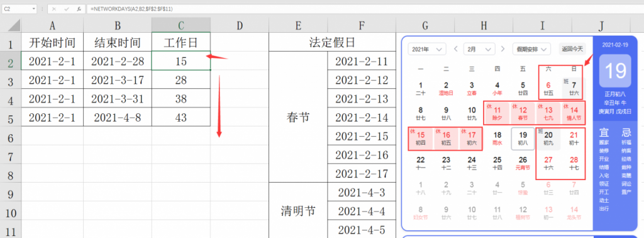Screen dimensions: 644x238
Task: Click the merged 春节 cell
Action: (x=298, y=117)
